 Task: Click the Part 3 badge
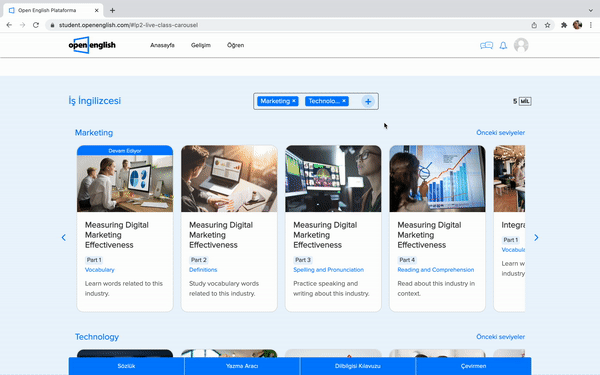click(303, 260)
